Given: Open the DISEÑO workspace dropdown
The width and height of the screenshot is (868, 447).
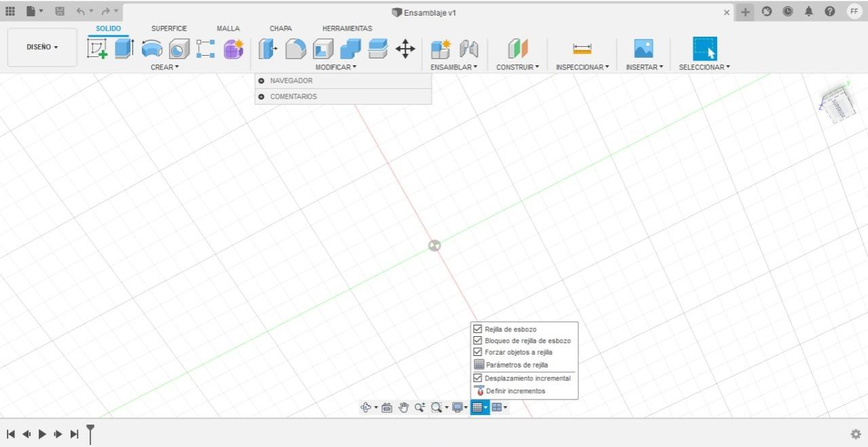Looking at the screenshot, I should pos(42,48).
